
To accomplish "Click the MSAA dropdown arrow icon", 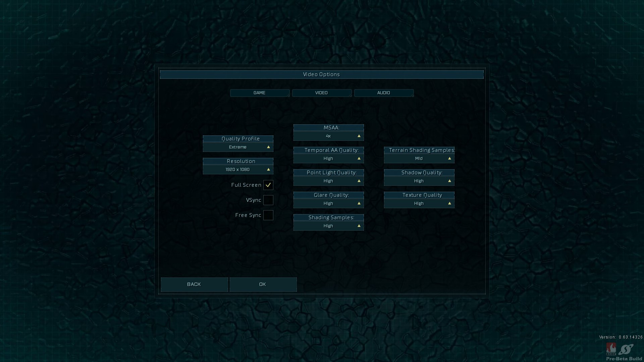I will coord(359,136).
